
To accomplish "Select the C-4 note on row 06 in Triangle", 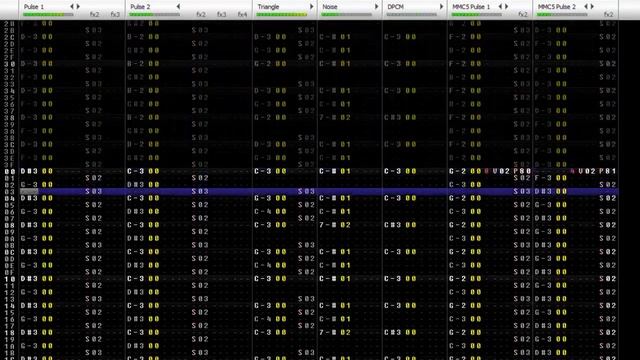I will pos(262,212).
